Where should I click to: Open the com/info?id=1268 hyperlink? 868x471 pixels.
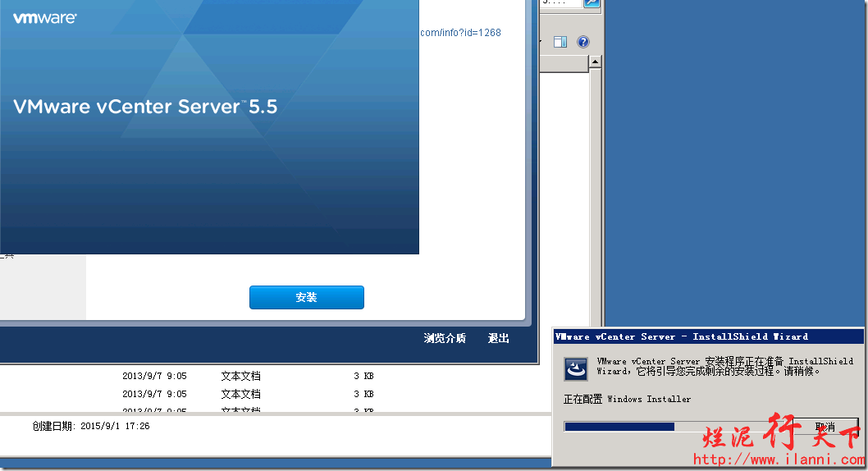(460, 33)
